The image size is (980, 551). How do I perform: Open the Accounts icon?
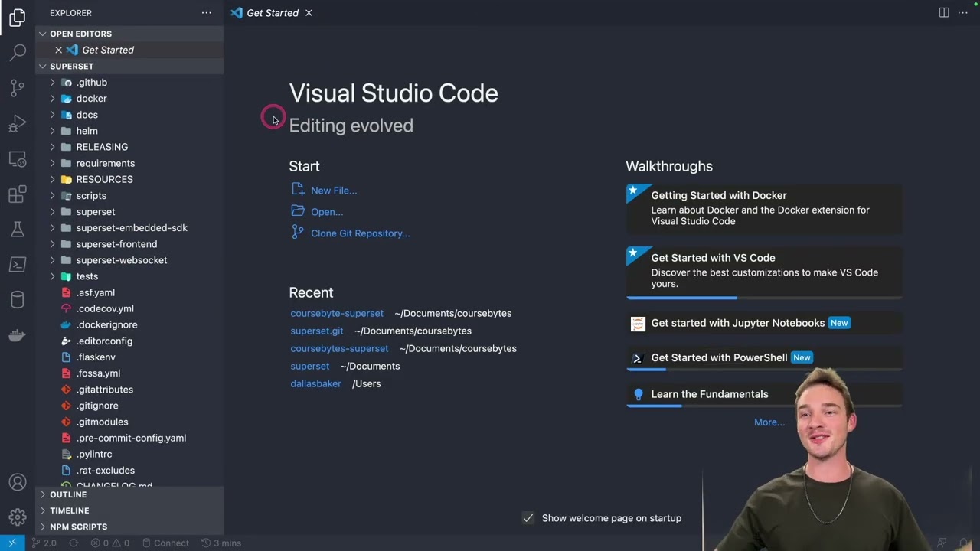pyautogui.click(x=18, y=482)
